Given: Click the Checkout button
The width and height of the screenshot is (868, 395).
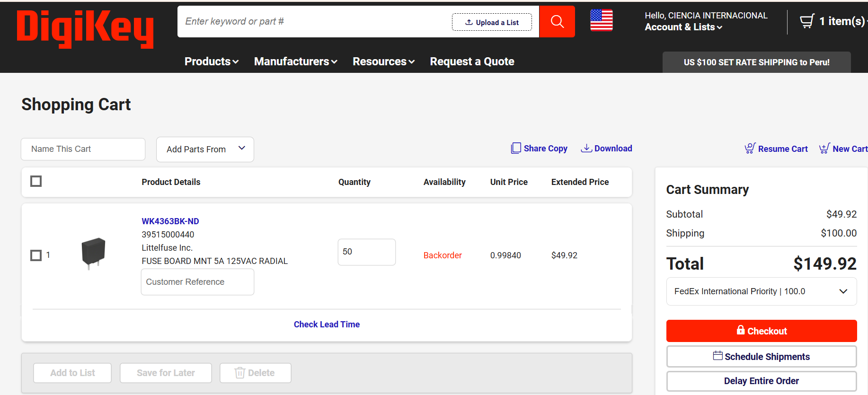Looking at the screenshot, I should coord(762,331).
